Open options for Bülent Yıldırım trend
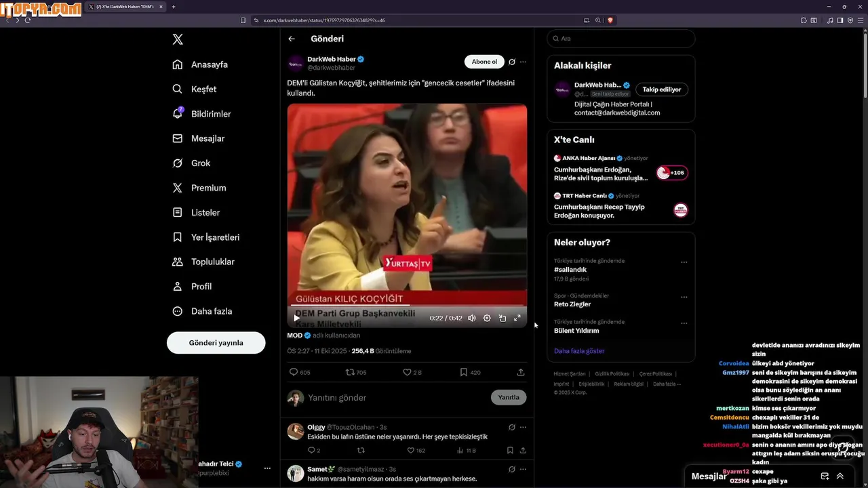The height and width of the screenshot is (488, 868). point(684,323)
